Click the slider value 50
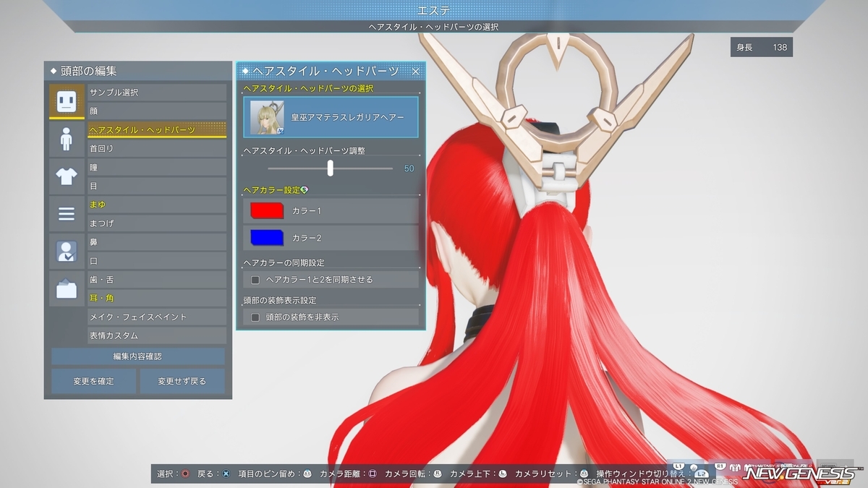Screen dimensions: 868x488 click(x=409, y=168)
